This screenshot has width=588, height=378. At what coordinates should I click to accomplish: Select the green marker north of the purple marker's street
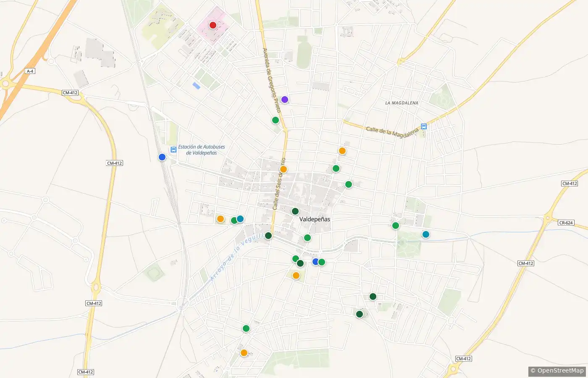click(276, 120)
